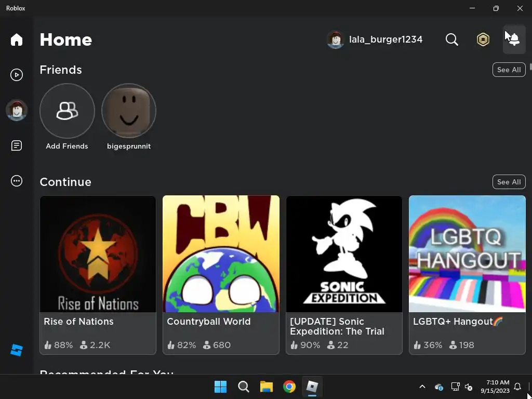Open profile via lala_burger1234 username
This screenshot has height=399, width=532.
386,39
